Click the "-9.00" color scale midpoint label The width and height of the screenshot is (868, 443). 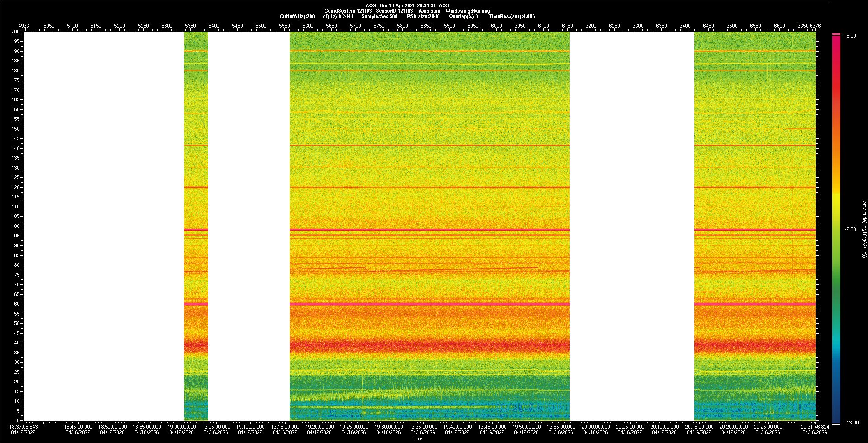(x=850, y=229)
